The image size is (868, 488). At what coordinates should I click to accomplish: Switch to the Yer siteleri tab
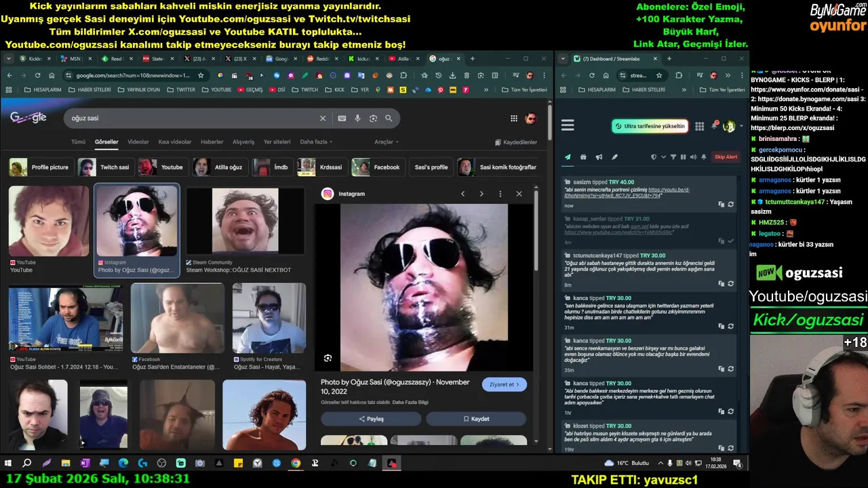coord(277,142)
